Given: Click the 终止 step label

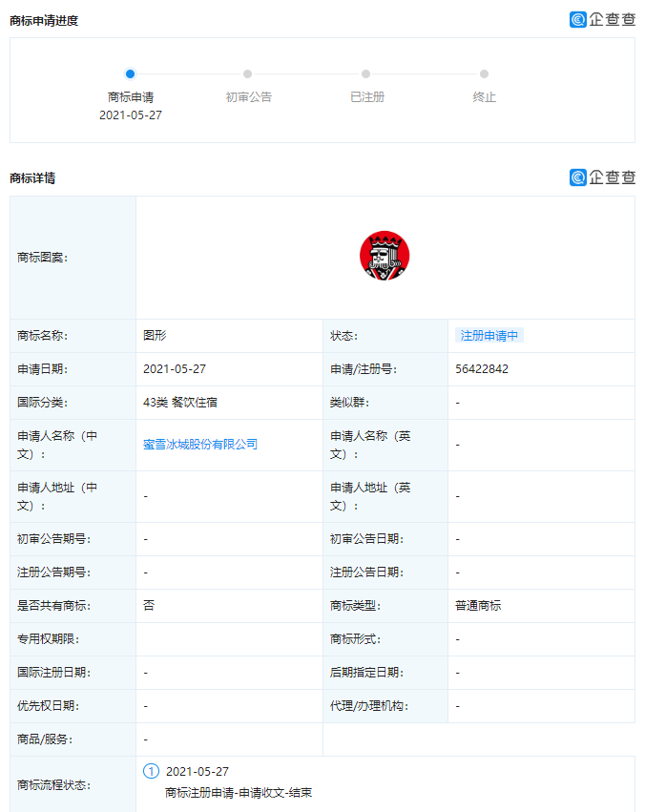Looking at the screenshot, I should (x=484, y=96).
